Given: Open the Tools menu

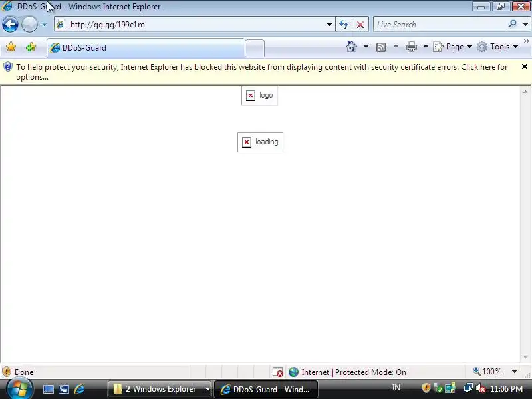Looking at the screenshot, I should tap(497, 47).
